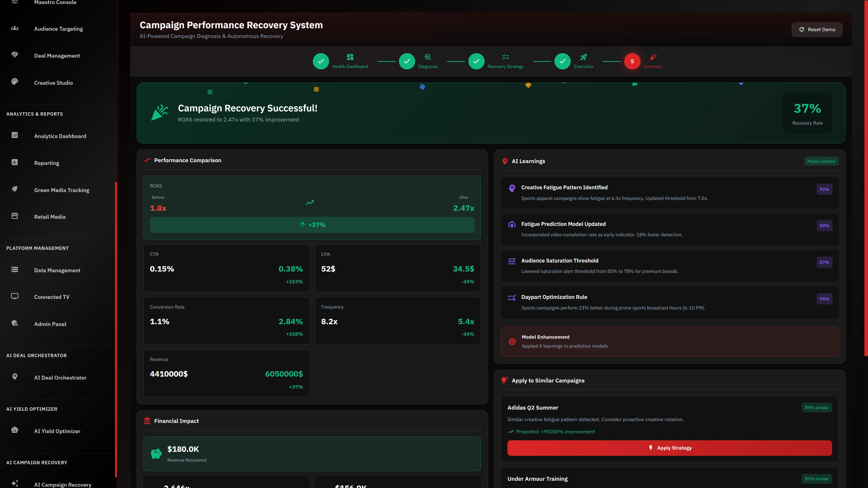Click the Data Management list icon

tap(14, 270)
